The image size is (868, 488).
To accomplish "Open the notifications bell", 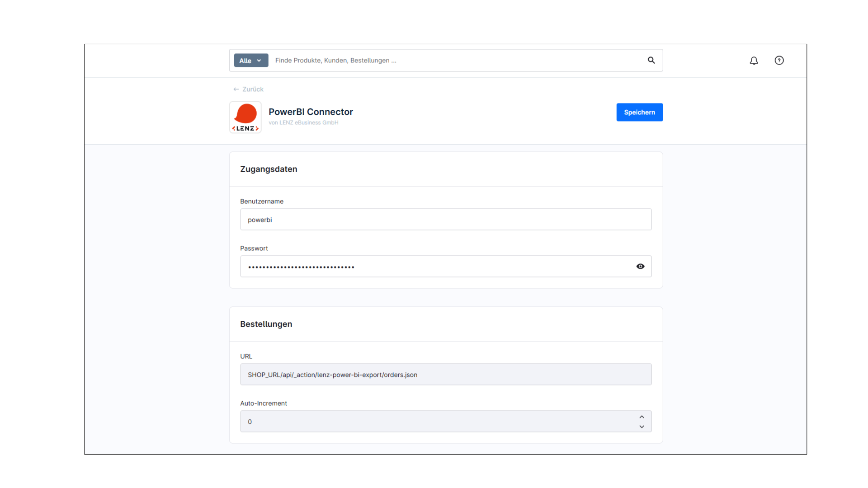I will click(754, 61).
